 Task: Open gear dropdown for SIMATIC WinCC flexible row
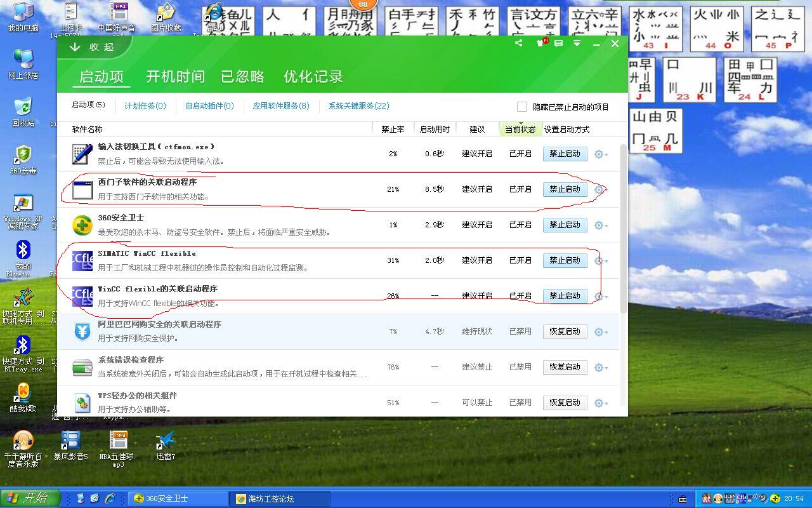601,261
